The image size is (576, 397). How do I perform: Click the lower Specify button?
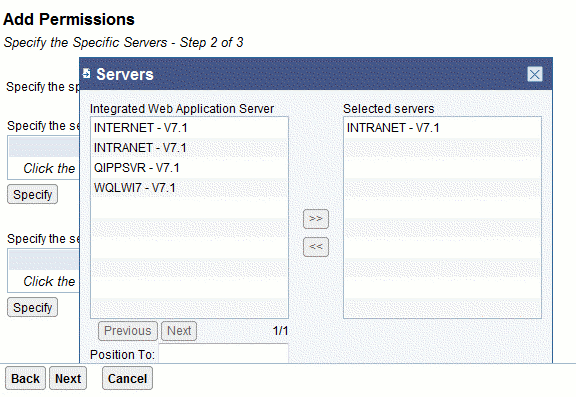pyautogui.click(x=32, y=307)
